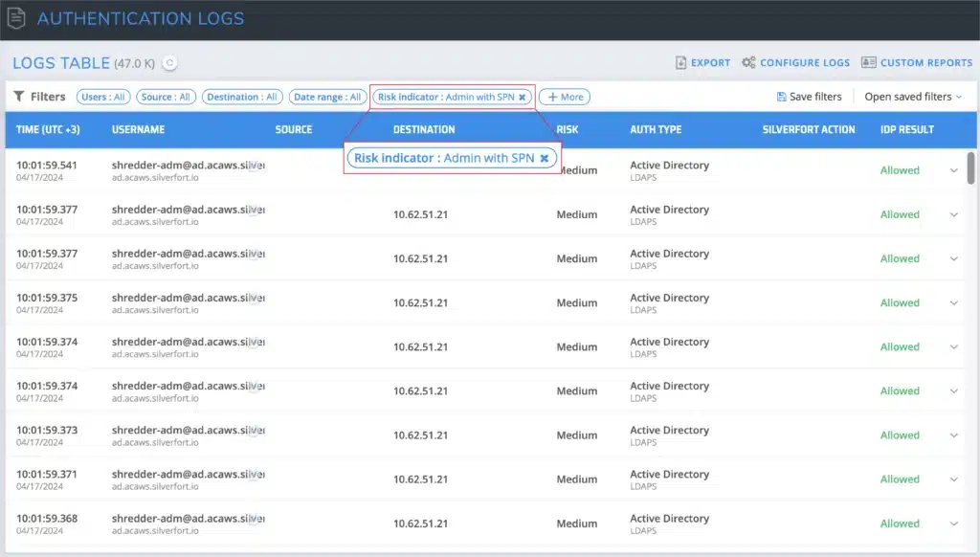Expand the log row at 10:01:59.371
This screenshot has height=557, width=980.
coord(954,479)
